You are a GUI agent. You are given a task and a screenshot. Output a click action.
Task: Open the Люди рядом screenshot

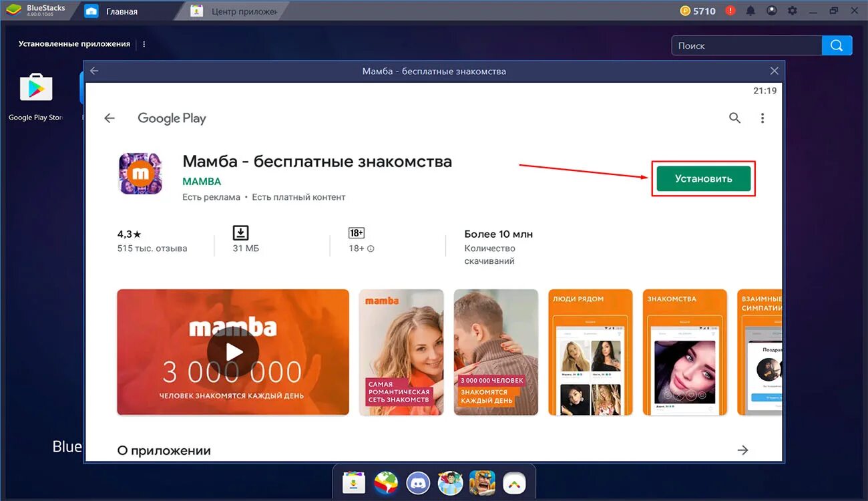click(x=590, y=352)
